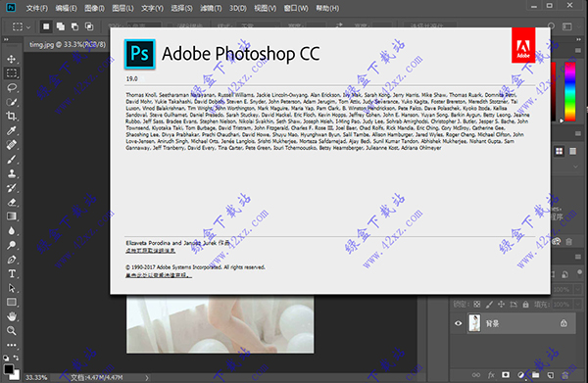Select the Path Selection tool
The height and width of the screenshot is (383, 588).
[12, 288]
